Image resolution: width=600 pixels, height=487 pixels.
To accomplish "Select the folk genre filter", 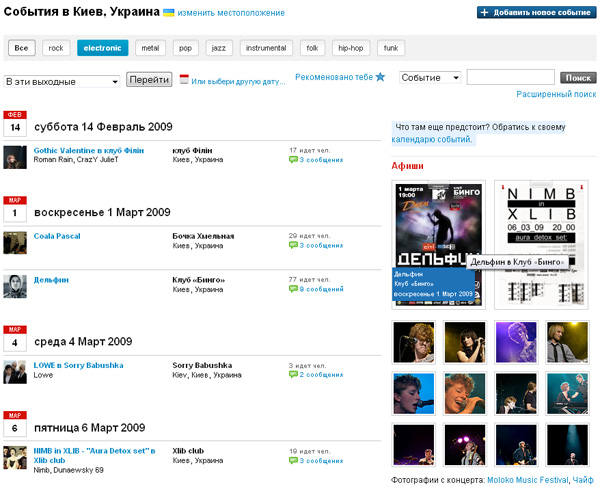I will pos(312,48).
